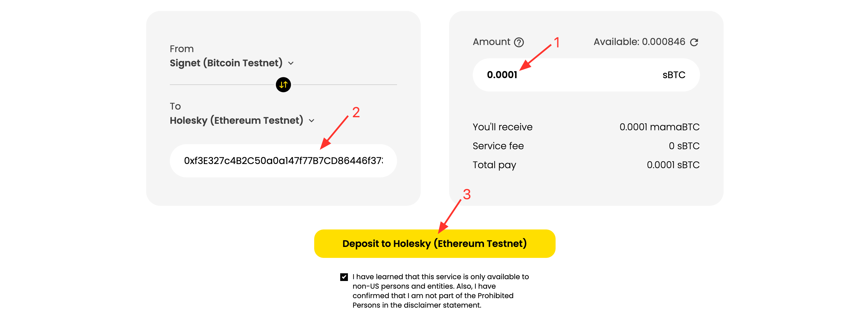This screenshot has width=868, height=310.
Task: Click the "To" label
Action: click(175, 106)
